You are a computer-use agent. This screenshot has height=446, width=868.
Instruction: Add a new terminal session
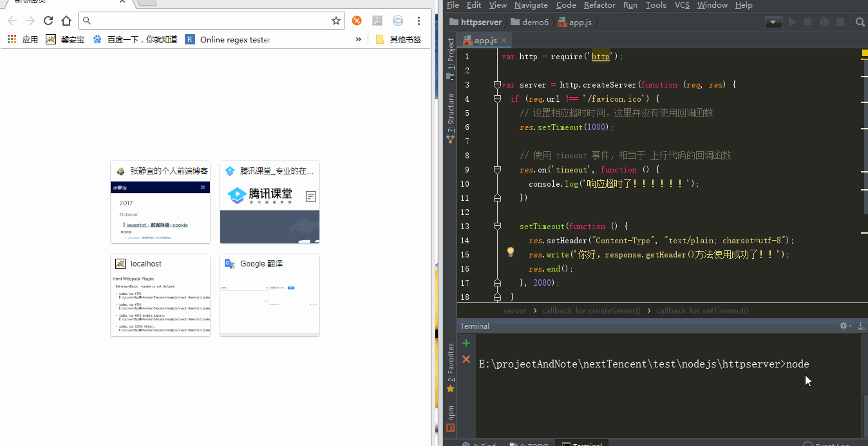tap(466, 343)
